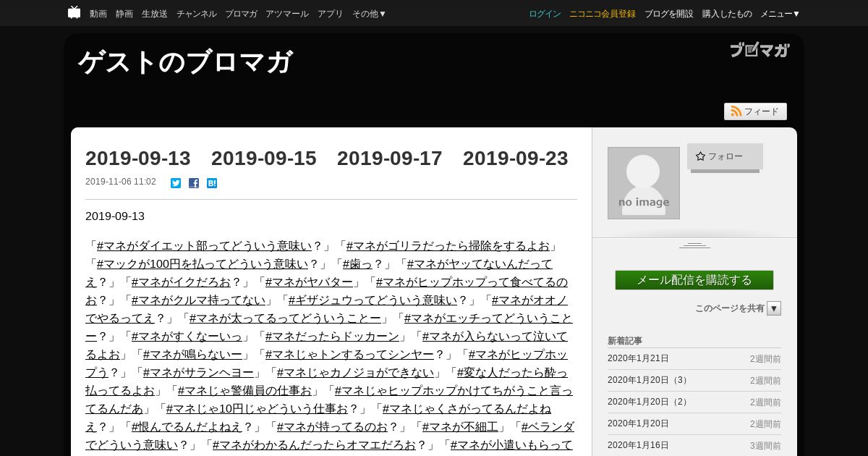Click hashtag #マネが太ってるってどういうことー
This screenshot has height=456, width=868.
(x=285, y=318)
